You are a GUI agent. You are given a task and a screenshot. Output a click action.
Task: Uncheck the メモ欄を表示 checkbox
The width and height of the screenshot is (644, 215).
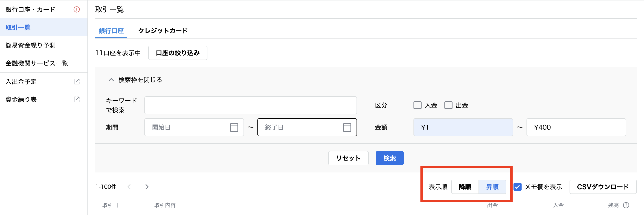[x=518, y=187]
